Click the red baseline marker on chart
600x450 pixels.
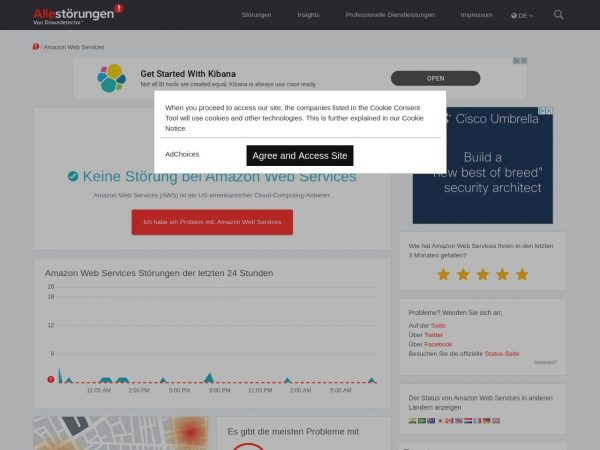tap(51, 380)
